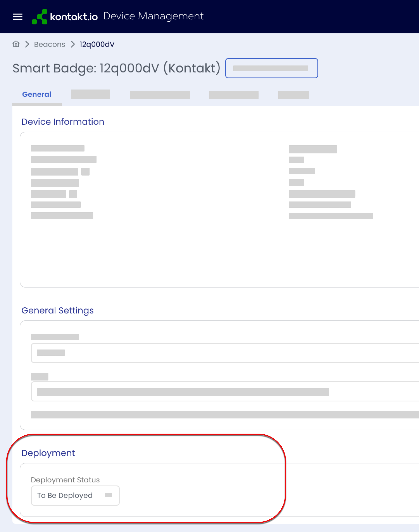Click the Device Management header title
The height and width of the screenshot is (532, 419).
click(153, 16)
